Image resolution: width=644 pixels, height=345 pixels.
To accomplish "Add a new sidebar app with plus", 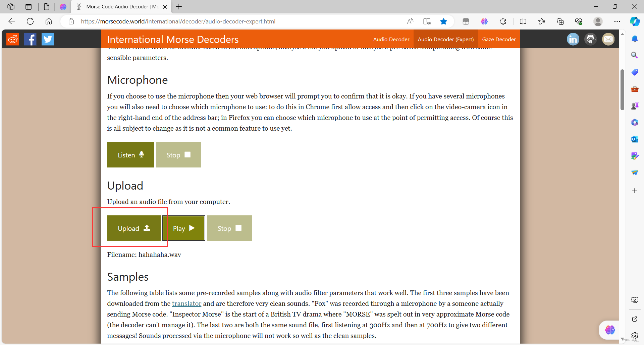I will (635, 191).
